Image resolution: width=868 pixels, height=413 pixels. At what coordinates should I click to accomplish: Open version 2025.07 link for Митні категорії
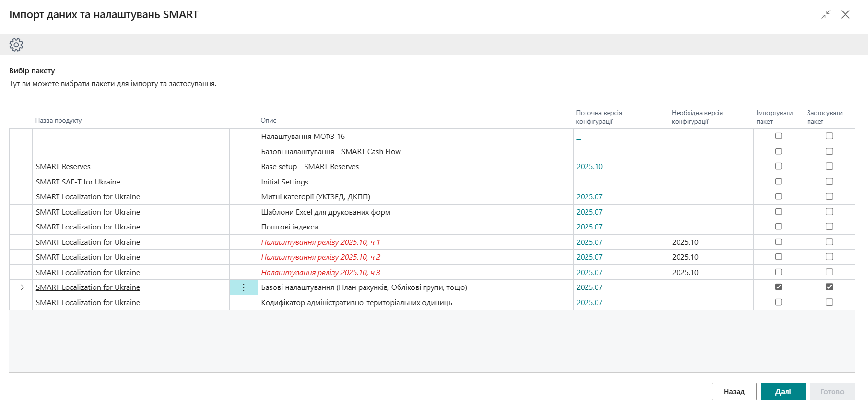[x=589, y=197]
